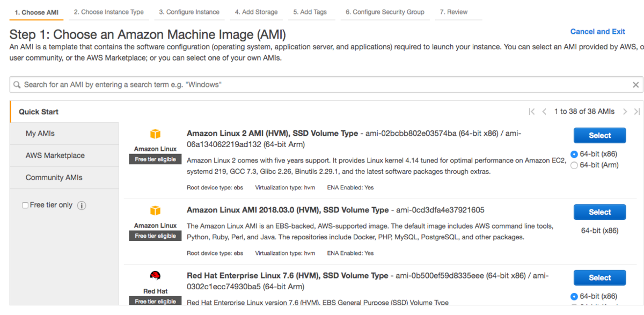Click the Free tier only info icon
The height and width of the screenshot is (315, 644).
pos(82,206)
